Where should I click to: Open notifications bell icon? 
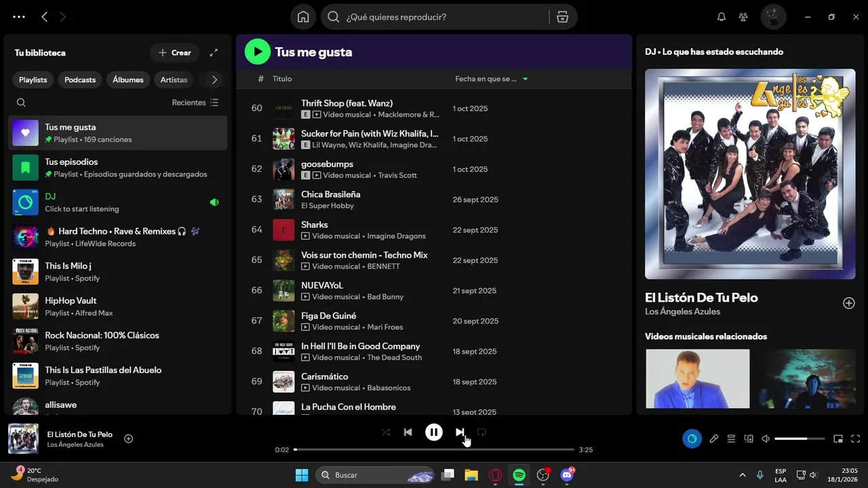point(722,17)
